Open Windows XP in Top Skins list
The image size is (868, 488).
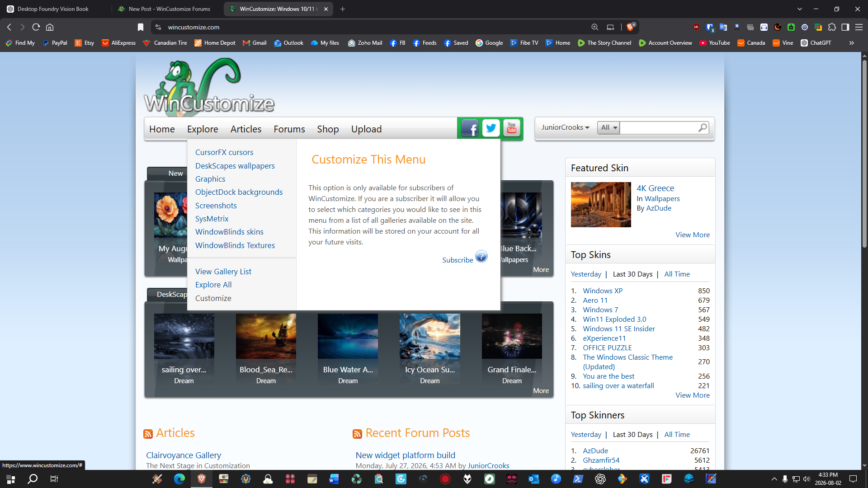click(603, 291)
